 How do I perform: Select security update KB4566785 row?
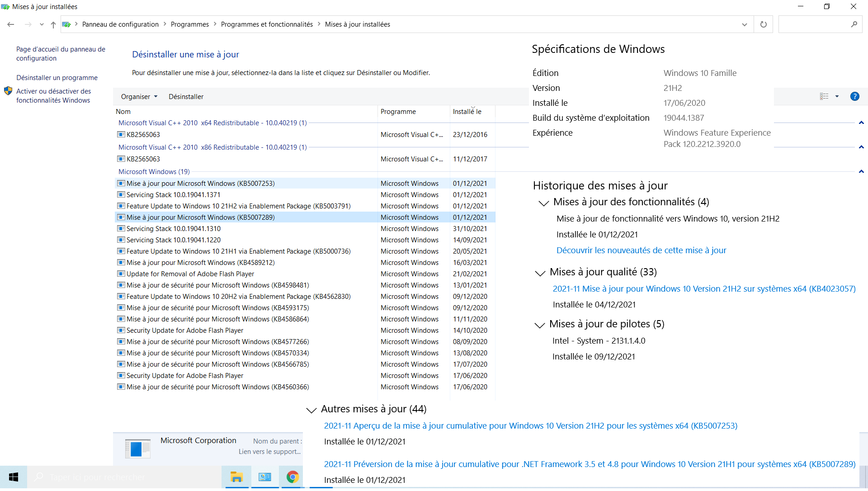(305, 364)
